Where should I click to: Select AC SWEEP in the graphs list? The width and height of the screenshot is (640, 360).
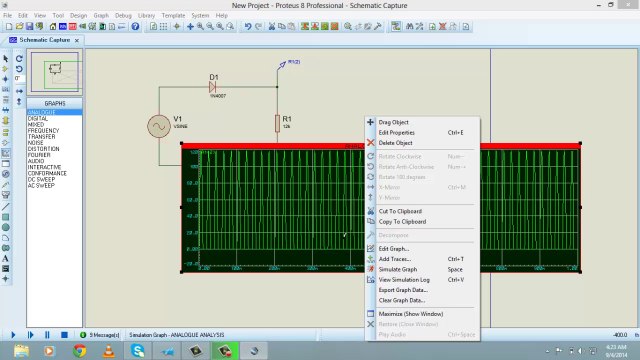tap(41, 186)
